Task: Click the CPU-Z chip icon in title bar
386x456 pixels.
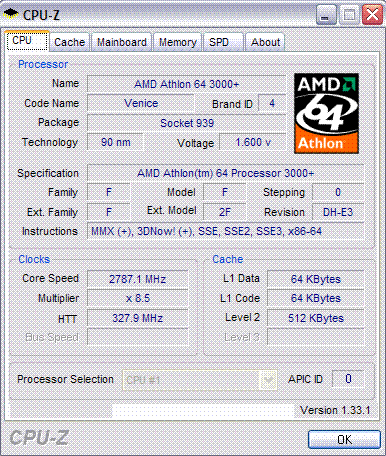Action: click(x=11, y=14)
